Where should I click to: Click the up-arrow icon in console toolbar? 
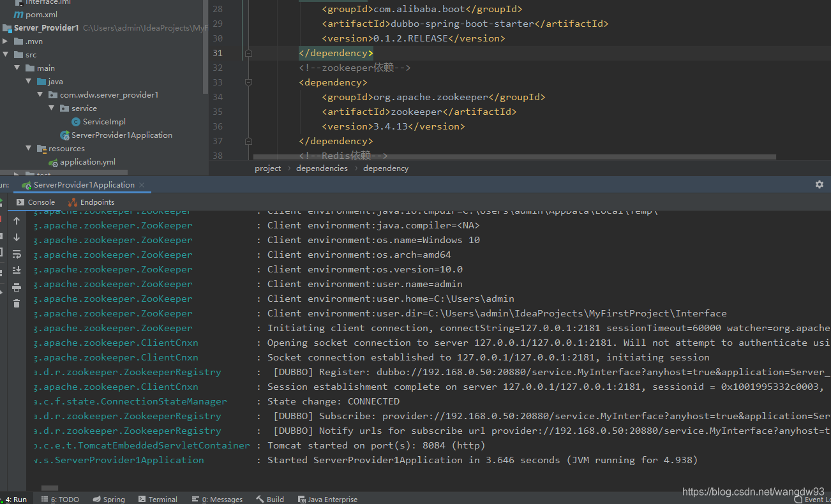click(17, 221)
